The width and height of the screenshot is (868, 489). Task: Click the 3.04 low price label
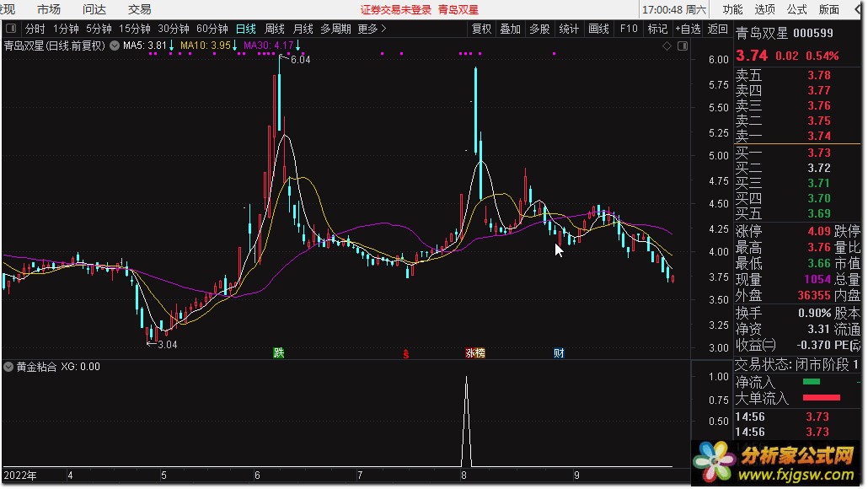coord(167,345)
